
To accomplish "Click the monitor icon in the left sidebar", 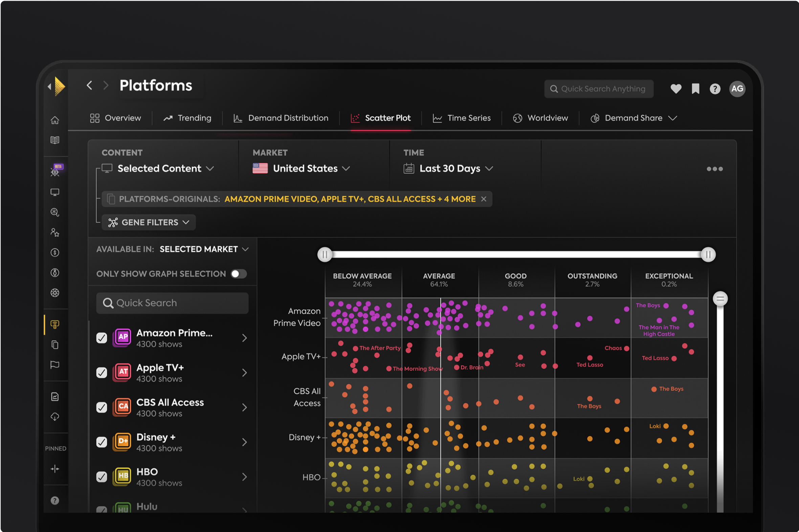I will coord(55,192).
